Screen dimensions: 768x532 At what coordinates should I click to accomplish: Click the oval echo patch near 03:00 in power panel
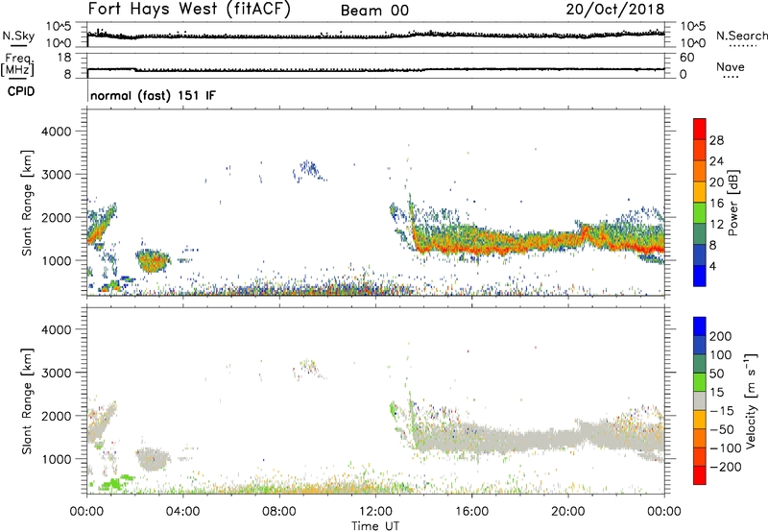[x=153, y=260]
